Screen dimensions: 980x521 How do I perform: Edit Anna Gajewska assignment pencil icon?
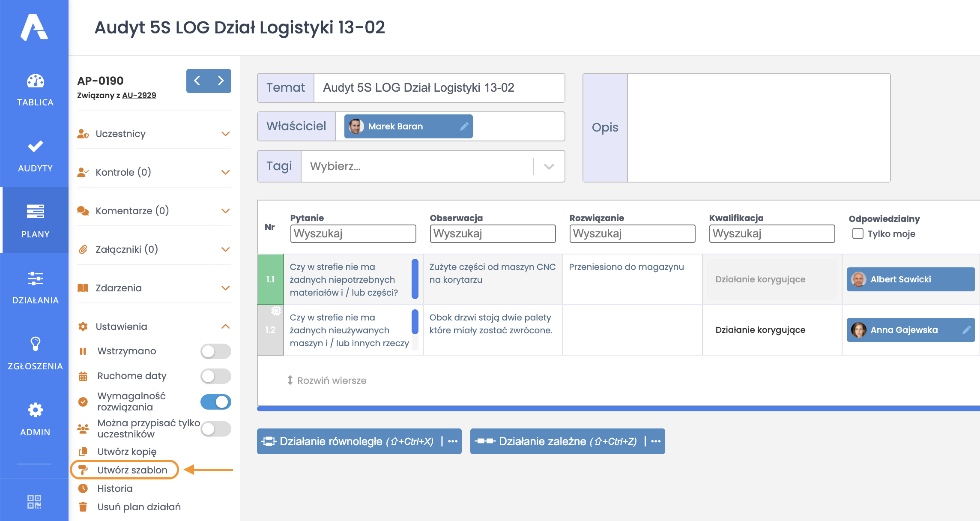pyautogui.click(x=966, y=330)
